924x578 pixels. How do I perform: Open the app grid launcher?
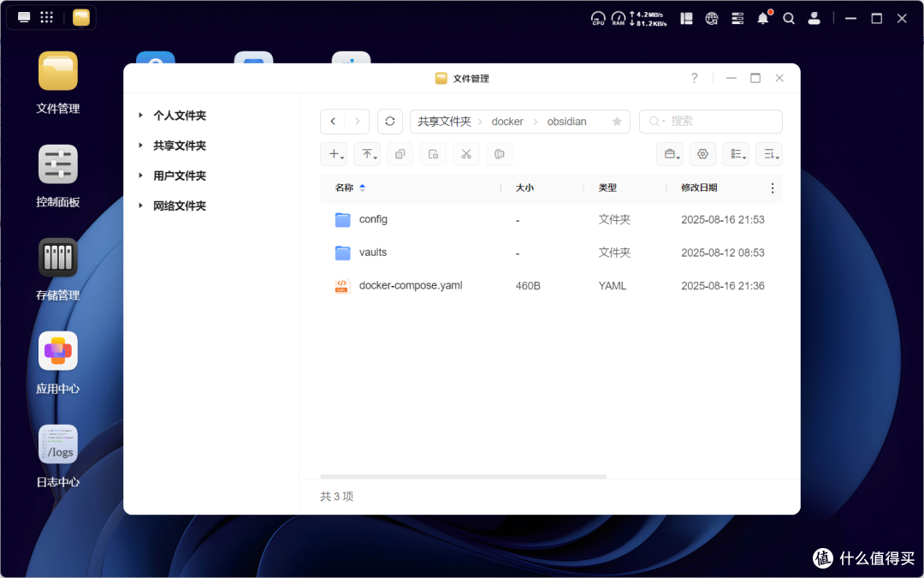(x=46, y=18)
